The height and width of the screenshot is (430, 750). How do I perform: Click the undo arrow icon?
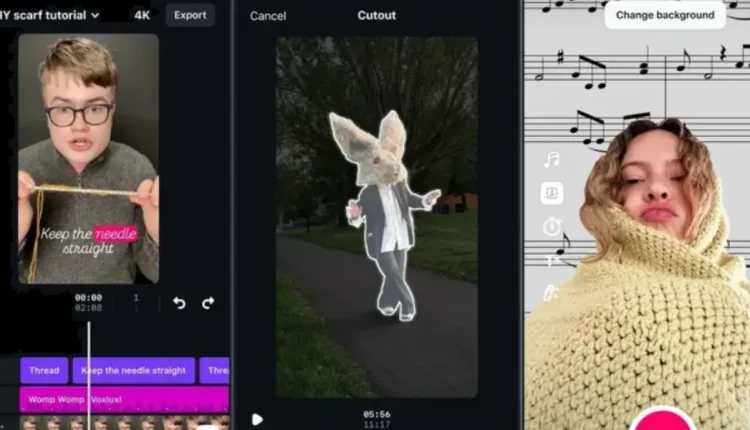(x=179, y=302)
